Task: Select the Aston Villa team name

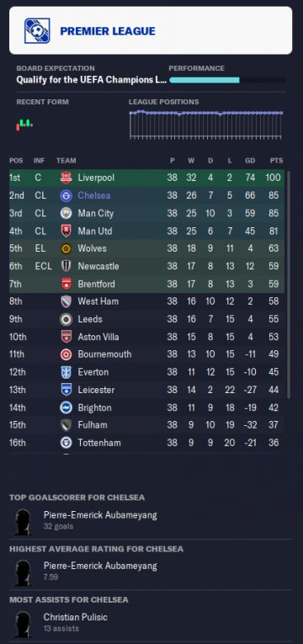Action: point(98,337)
